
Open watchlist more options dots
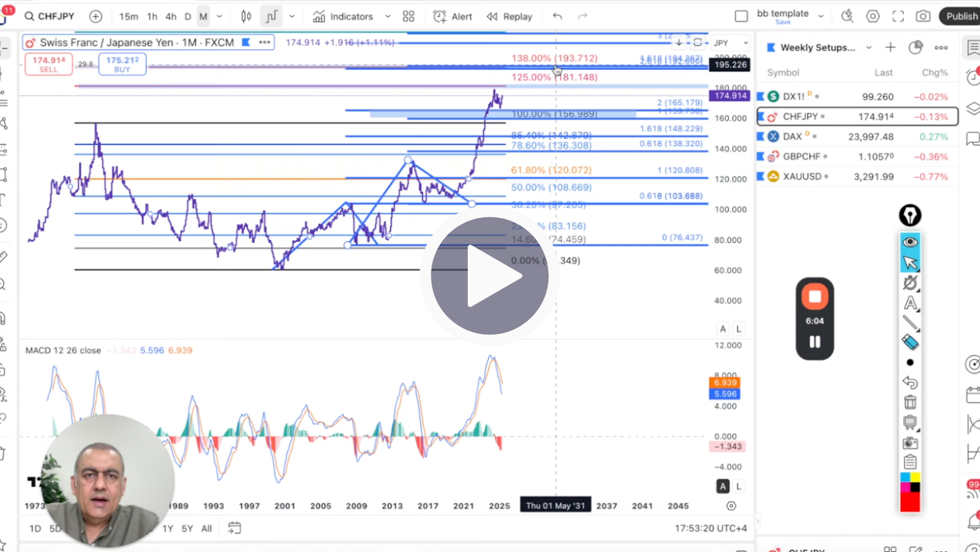941,47
